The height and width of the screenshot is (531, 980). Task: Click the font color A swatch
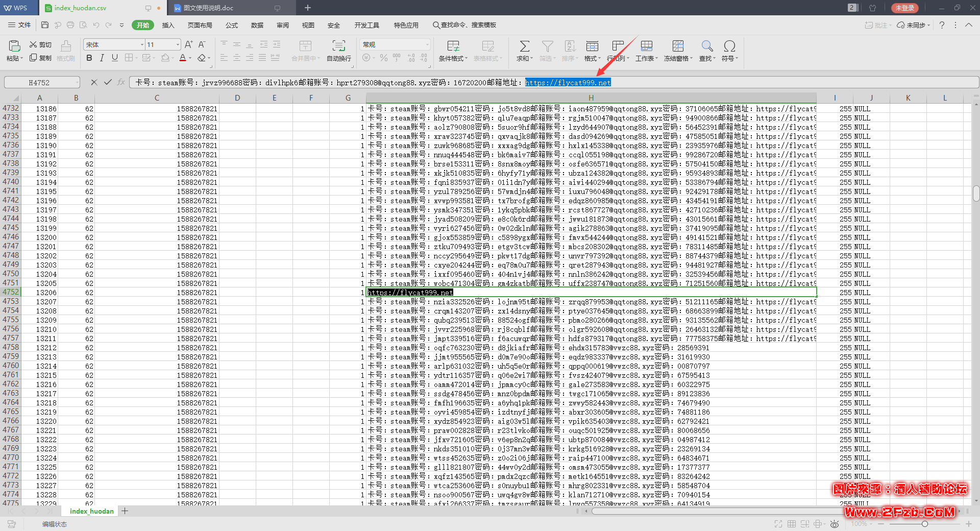pyautogui.click(x=183, y=58)
